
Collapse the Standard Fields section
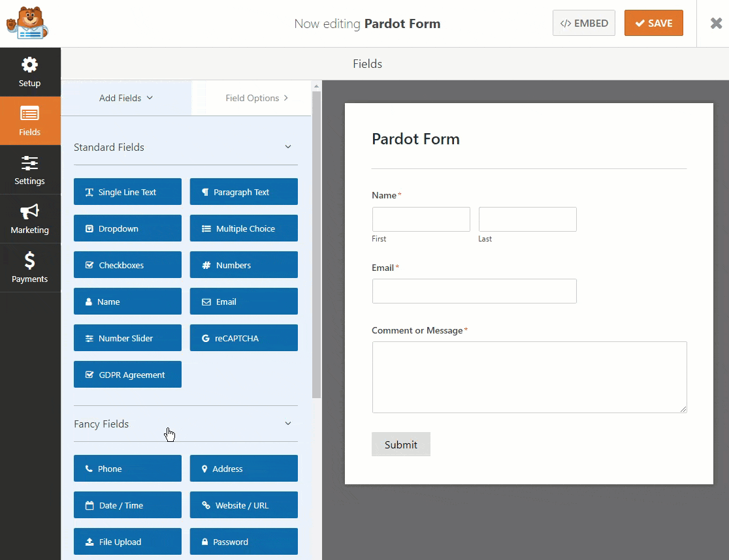(x=288, y=147)
